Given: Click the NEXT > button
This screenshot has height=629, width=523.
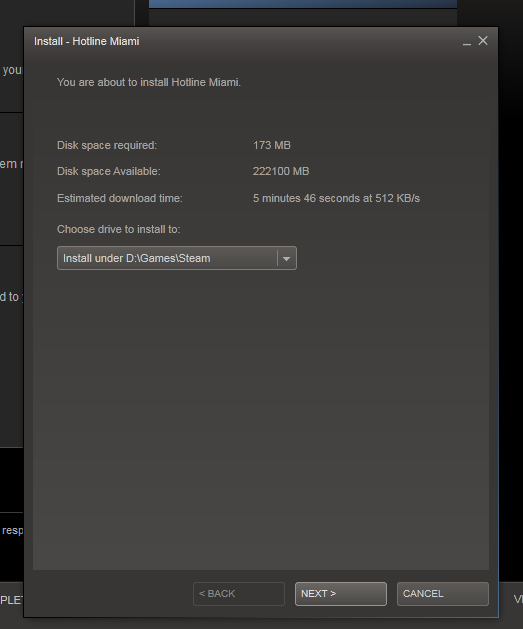Looking at the screenshot, I should [x=341, y=594].
